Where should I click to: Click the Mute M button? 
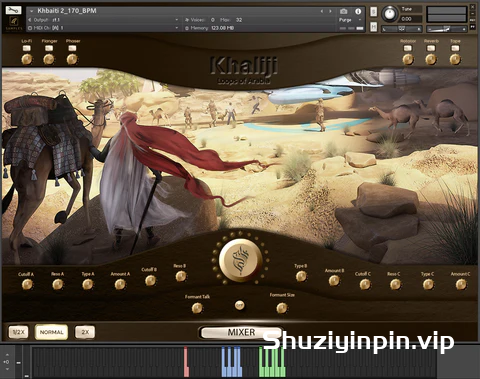[374, 26]
